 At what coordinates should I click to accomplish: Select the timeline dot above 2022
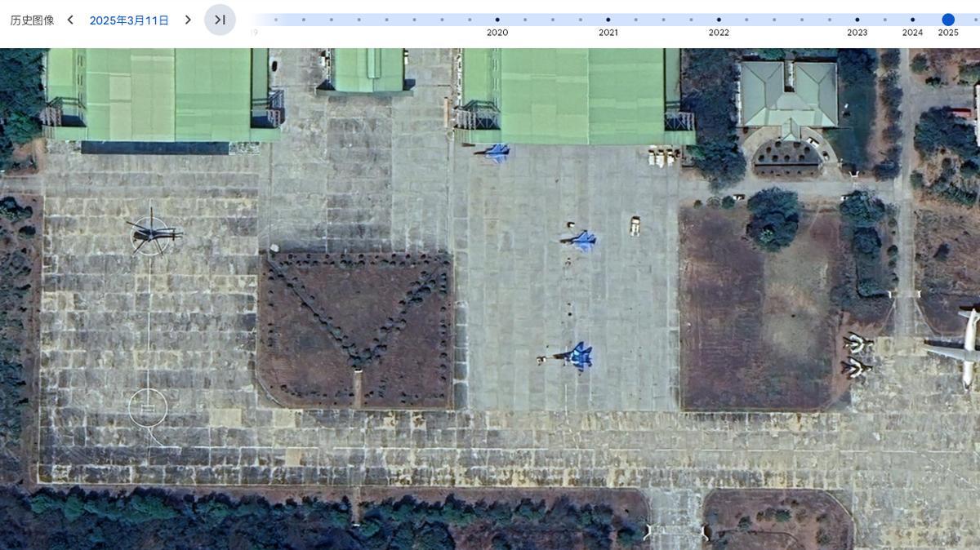[x=719, y=20]
